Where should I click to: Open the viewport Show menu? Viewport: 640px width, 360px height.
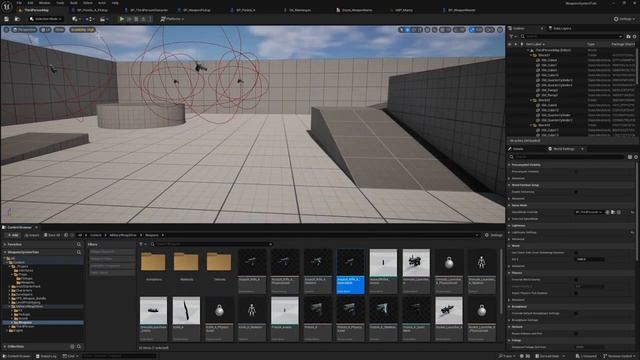(60, 30)
